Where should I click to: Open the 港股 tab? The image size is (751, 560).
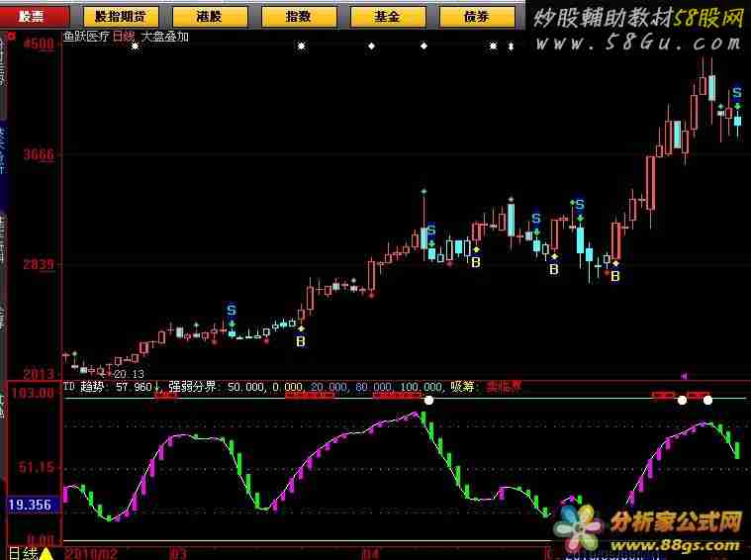pyautogui.click(x=210, y=17)
